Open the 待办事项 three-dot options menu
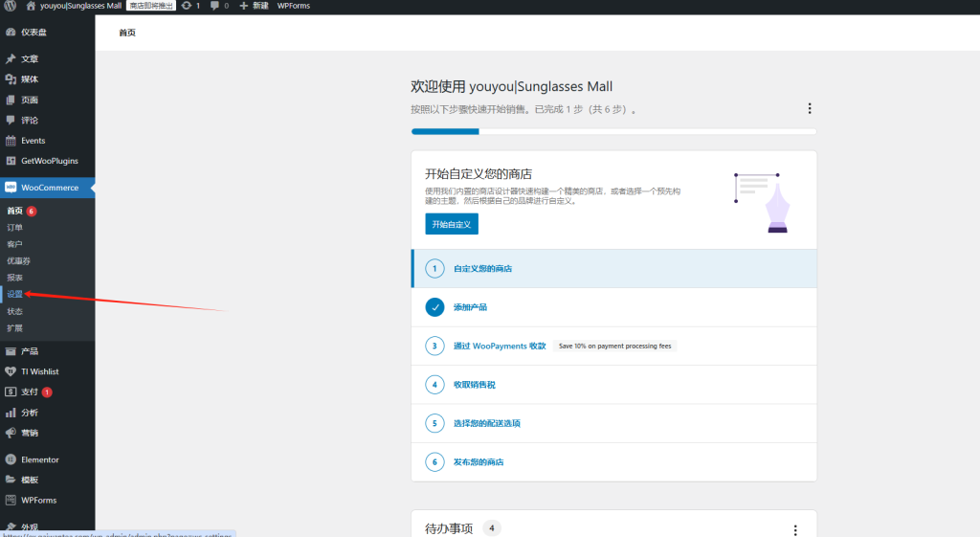The height and width of the screenshot is (537, 980). [x=794, y=529]
